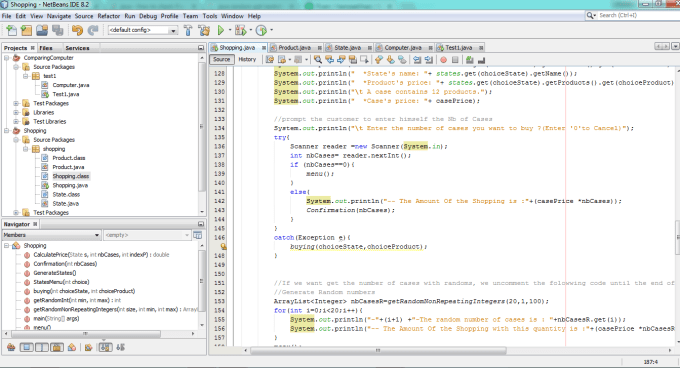Switch to the Computer.java editor tab

click(403, 48)
